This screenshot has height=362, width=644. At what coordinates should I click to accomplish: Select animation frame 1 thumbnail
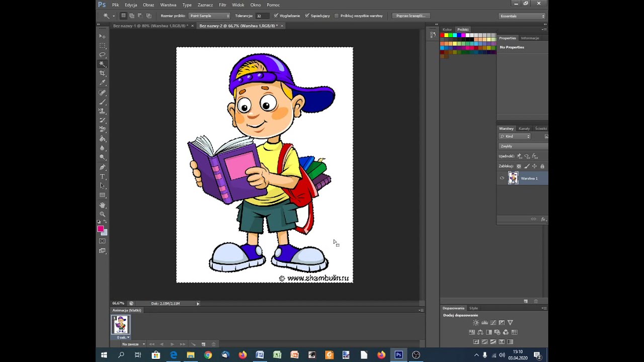(121, 325)
